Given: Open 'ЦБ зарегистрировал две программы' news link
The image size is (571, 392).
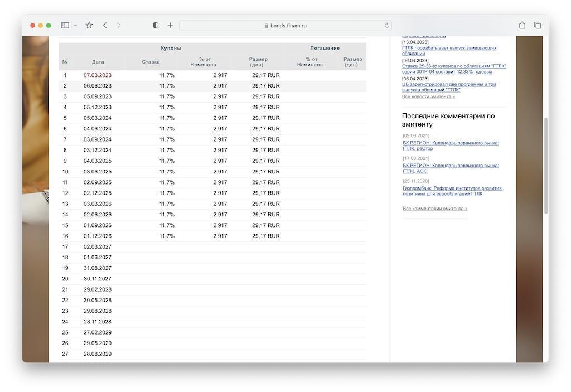Looking at the screenshot, I should (448, 87).
